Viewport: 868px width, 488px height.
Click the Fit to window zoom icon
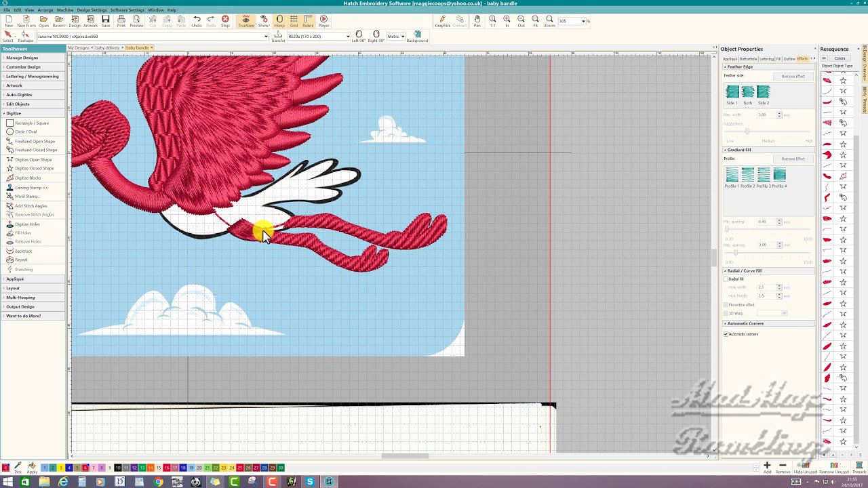coord(535,20)
